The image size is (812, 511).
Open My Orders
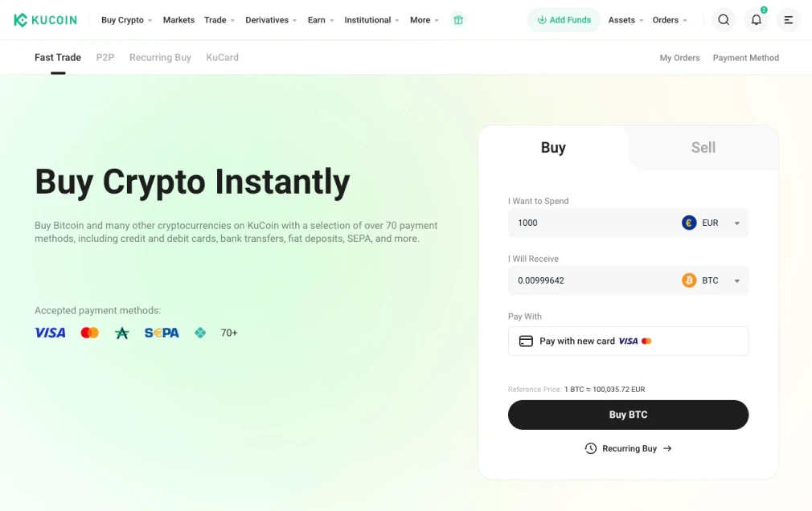click(x=679, y=57)
